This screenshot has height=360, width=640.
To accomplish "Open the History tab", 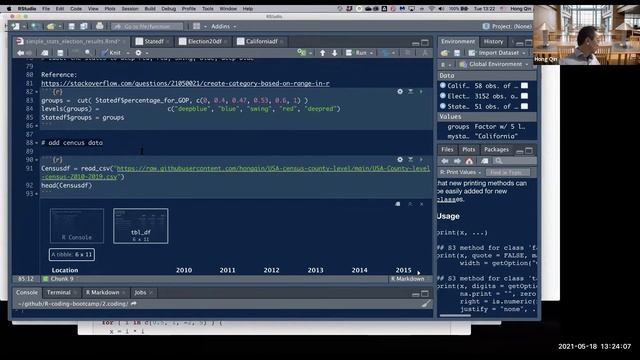I will click(493, 42).
